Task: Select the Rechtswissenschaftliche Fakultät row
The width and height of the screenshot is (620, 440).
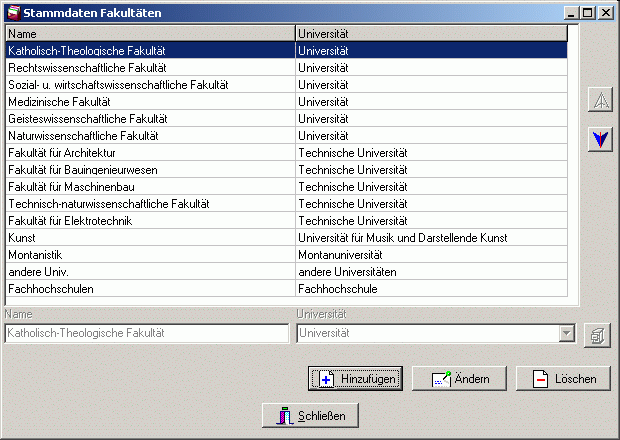Action: [x=287, y=68]
